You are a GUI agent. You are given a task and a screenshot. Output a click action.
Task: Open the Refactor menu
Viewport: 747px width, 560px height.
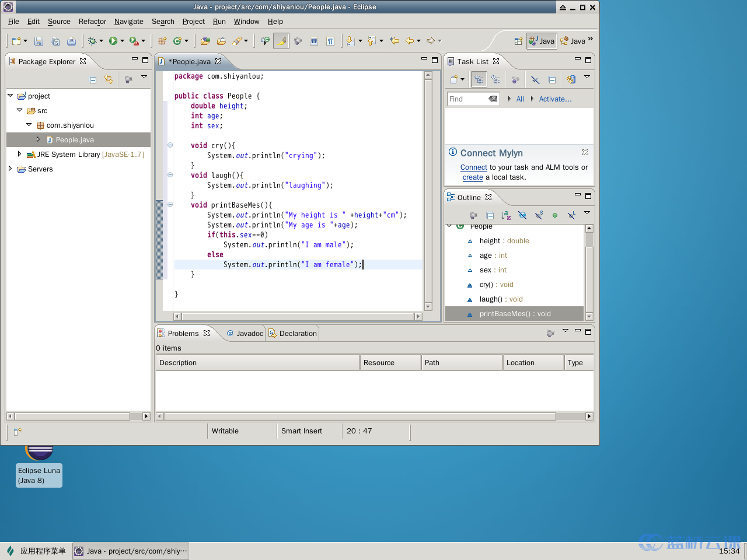click(92, 22)
